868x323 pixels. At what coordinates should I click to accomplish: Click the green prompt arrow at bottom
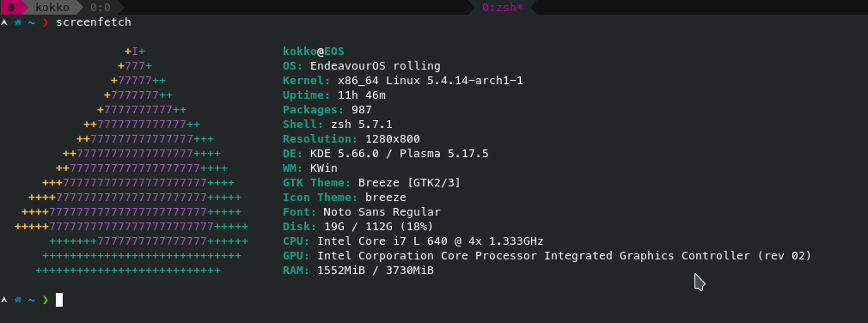46,300
